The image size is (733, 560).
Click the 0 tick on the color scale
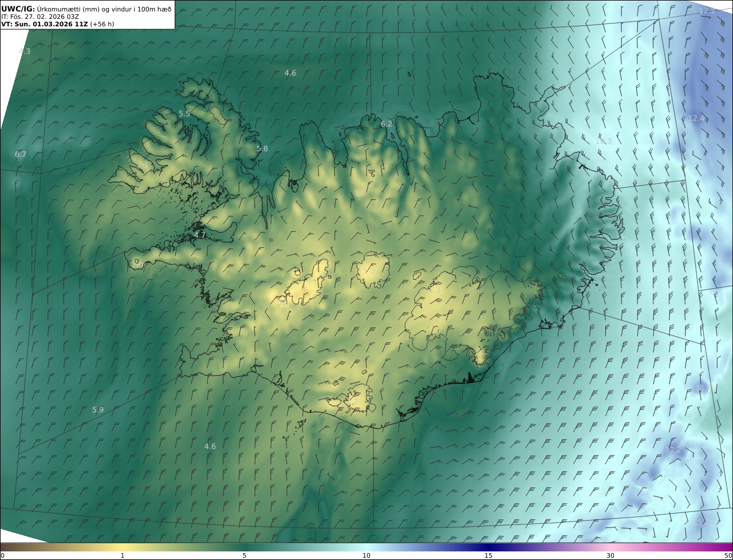point(2,555)
